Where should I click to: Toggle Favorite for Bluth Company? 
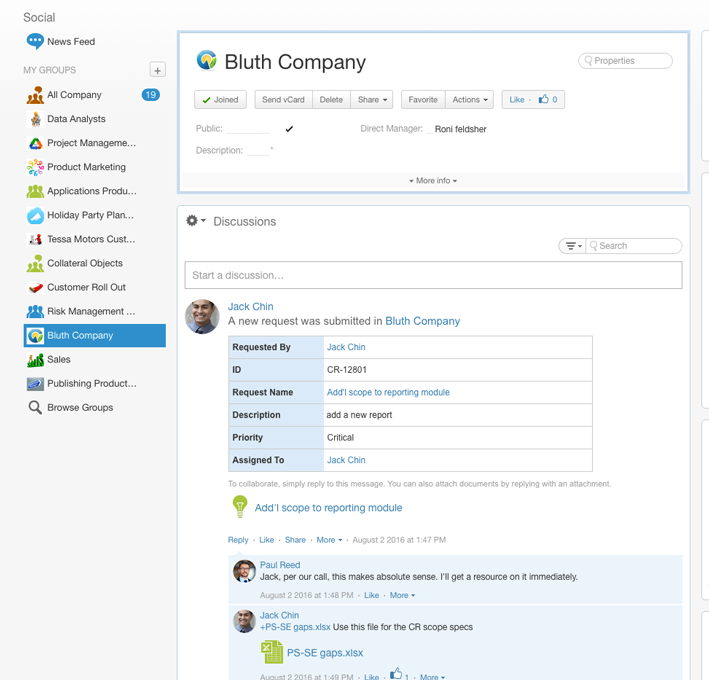423,99
